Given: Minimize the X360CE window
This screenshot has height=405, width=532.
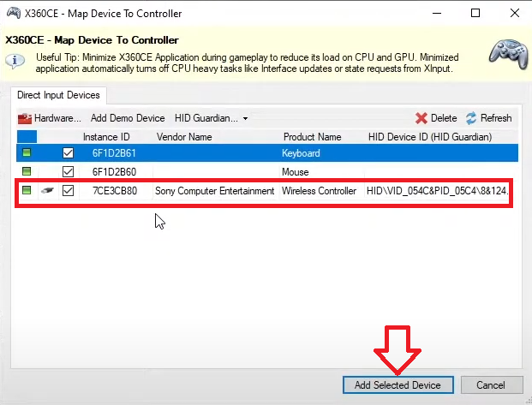Looking at the screenshot, I should 437,13.
